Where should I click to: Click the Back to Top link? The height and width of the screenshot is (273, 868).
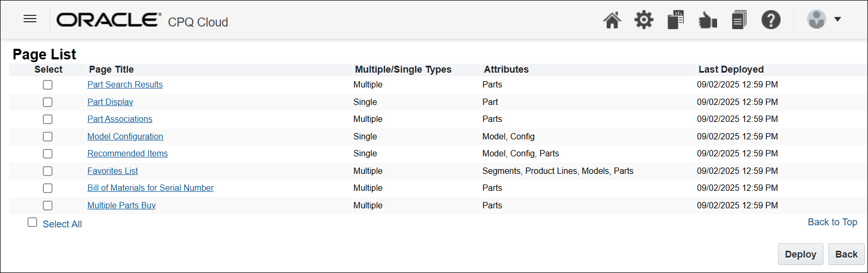pos(832,222)
